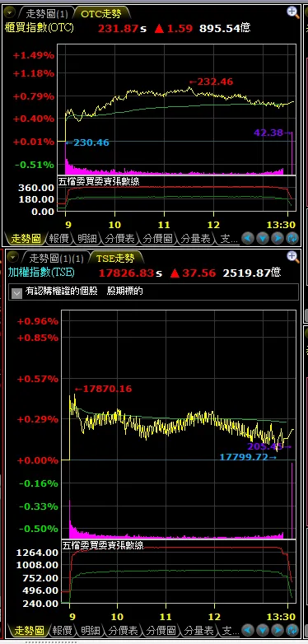
Task: Zoom the OTC chart with magnifier icon
Action: (x=293, y=12)
